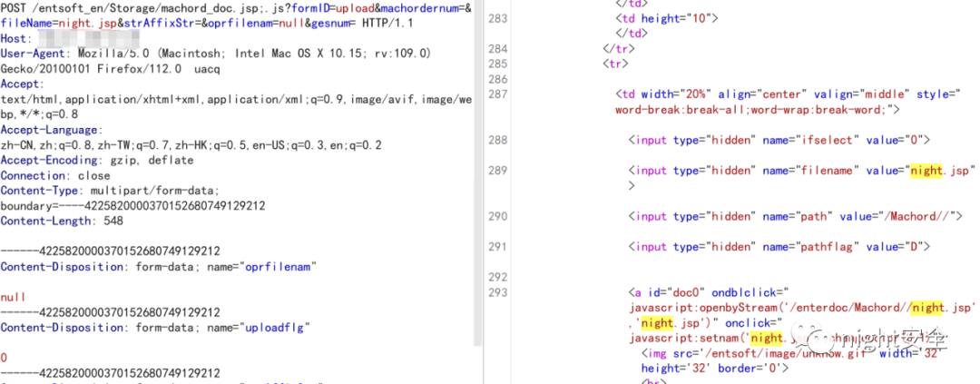980x384 pixels.
Task: Click the Accept-Language: header name
Action: (x=51, y=130)
